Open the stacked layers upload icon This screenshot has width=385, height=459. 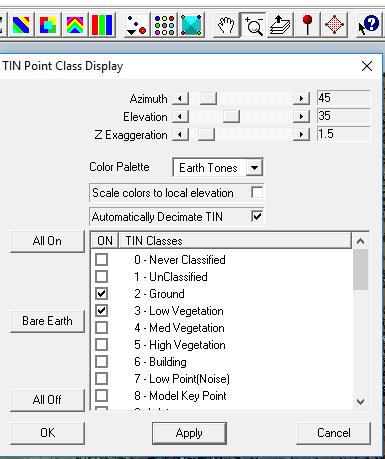coord(280,25)
